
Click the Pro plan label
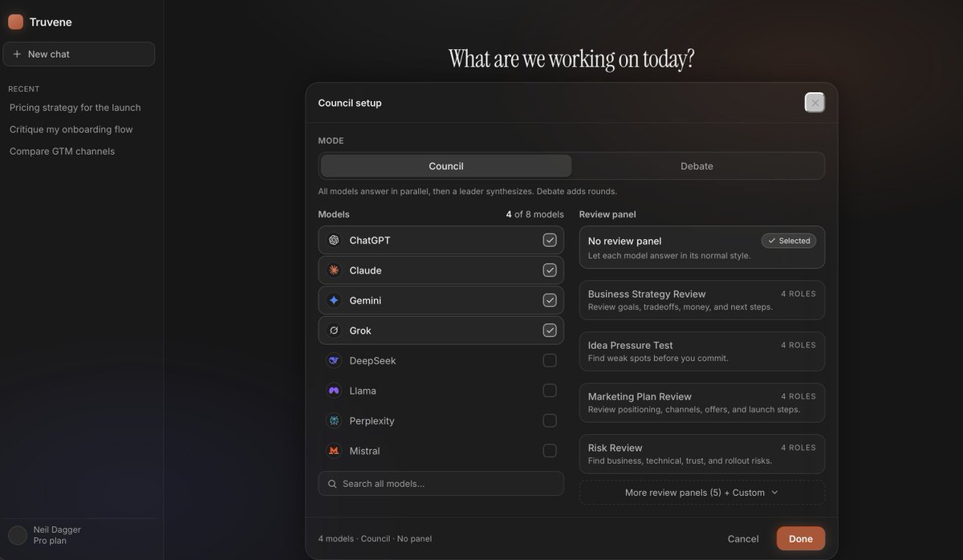(x=50, y=541)
